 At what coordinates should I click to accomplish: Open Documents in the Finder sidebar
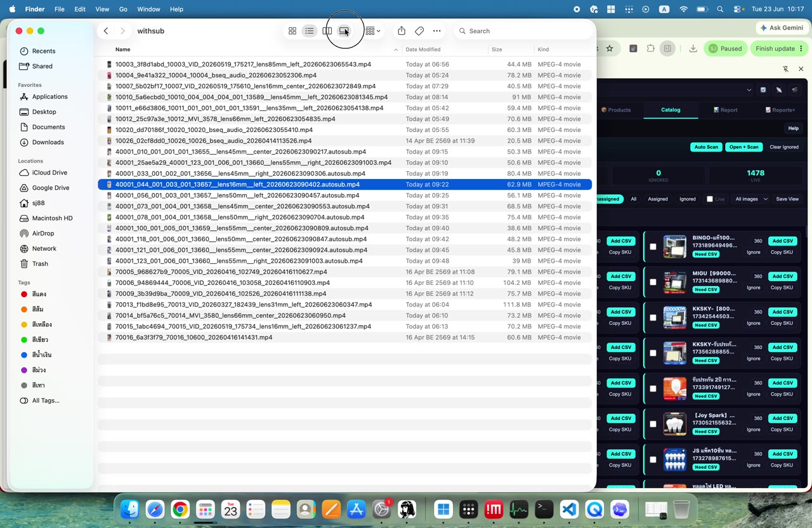click(48, 127)
